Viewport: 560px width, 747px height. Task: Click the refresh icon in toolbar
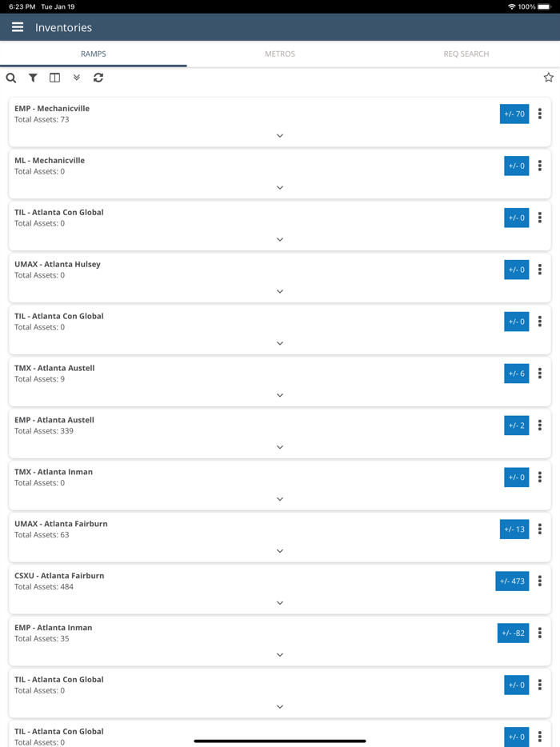[x=98, y=78]
